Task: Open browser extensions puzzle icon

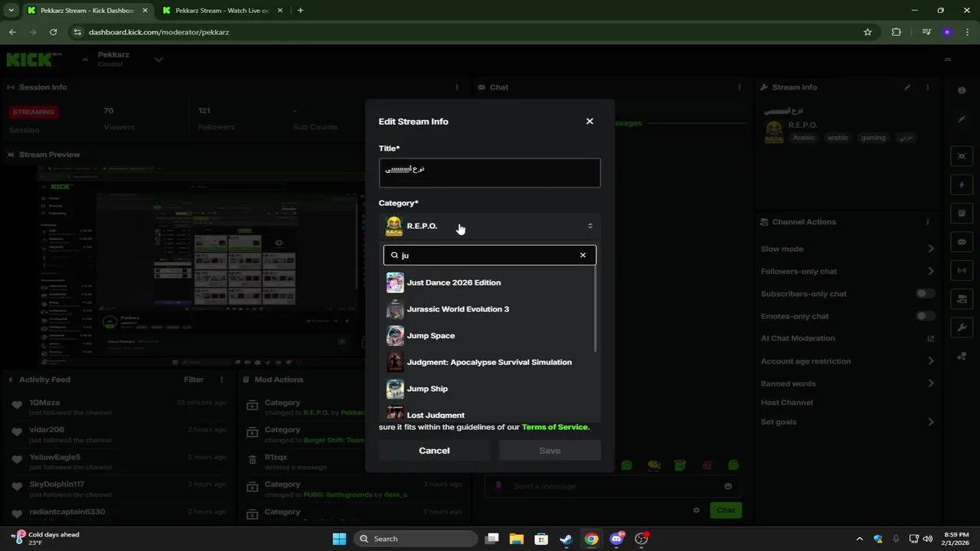Action: pyautogui.click(x=897, y=32)
